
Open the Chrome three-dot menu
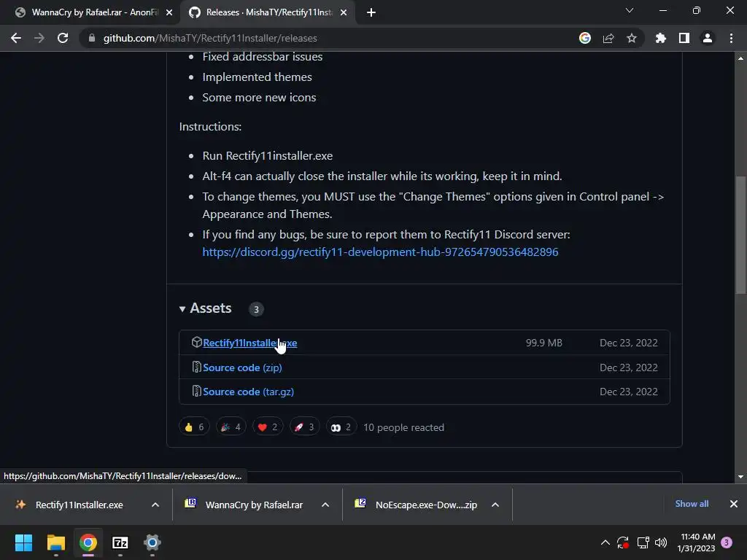click(731, 38)
